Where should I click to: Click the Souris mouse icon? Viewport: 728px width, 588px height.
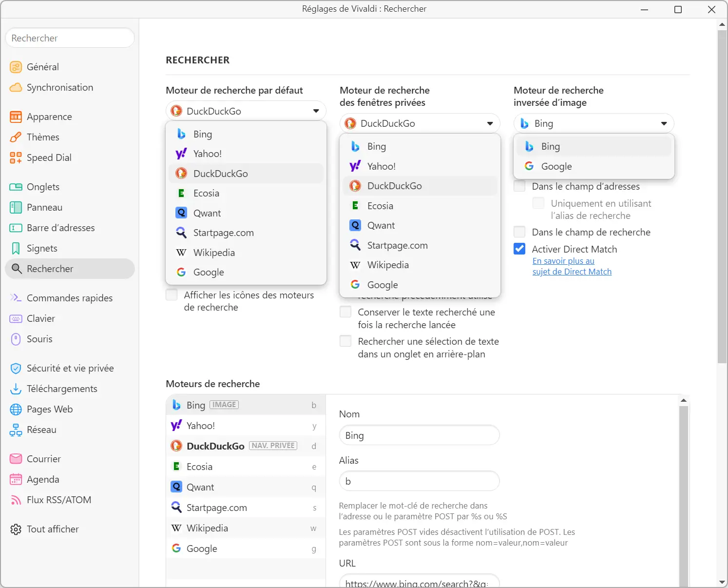16,339
